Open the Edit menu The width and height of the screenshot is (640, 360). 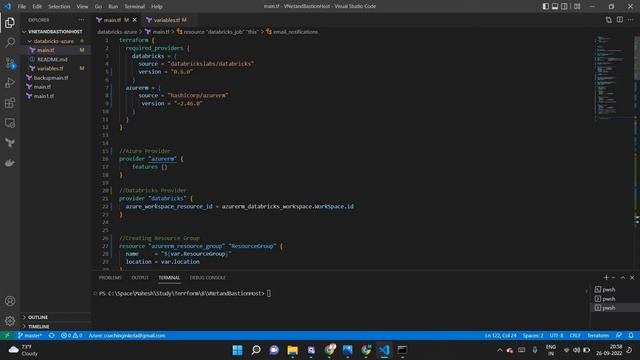coord(37,6)
